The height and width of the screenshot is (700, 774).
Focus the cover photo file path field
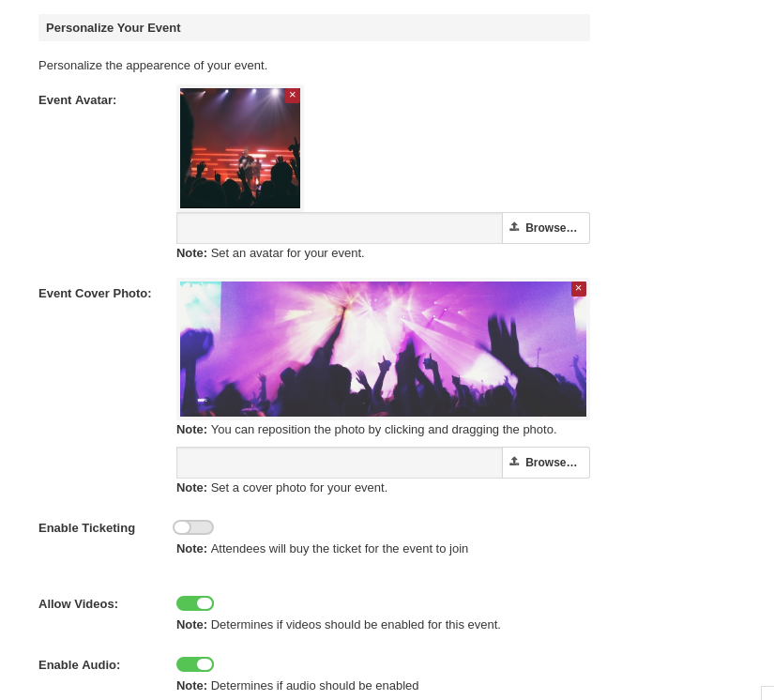340,463
